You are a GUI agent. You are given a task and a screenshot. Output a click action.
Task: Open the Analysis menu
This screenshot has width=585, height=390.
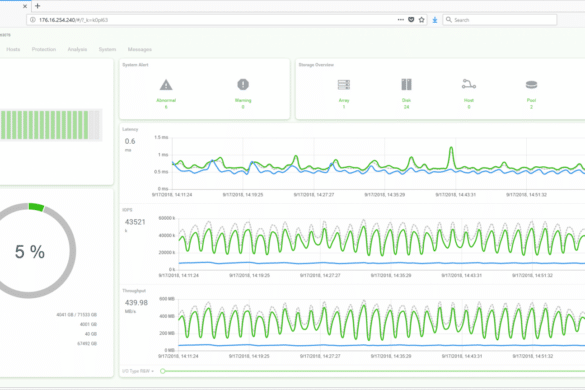coord(77,49)
